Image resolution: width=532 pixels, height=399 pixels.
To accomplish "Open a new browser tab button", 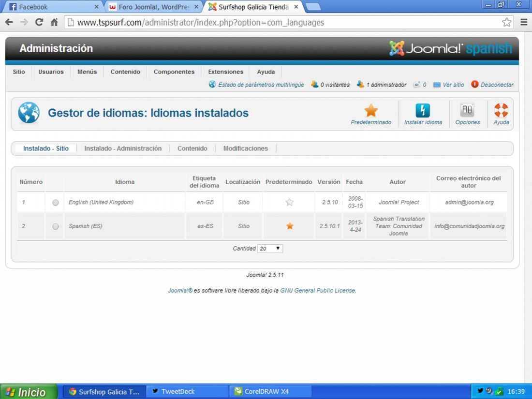I will 312,7.
